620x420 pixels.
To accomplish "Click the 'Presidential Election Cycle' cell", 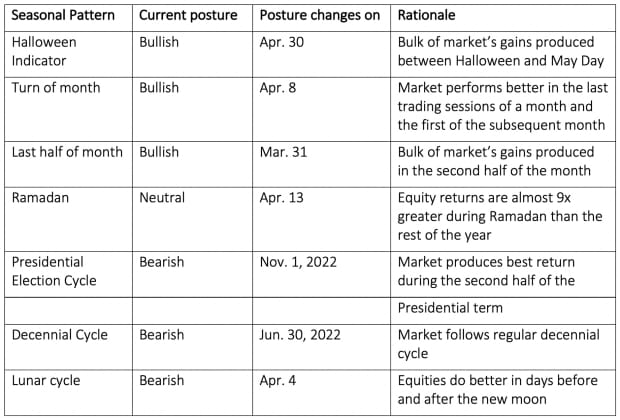I will [x=54, y=271].
